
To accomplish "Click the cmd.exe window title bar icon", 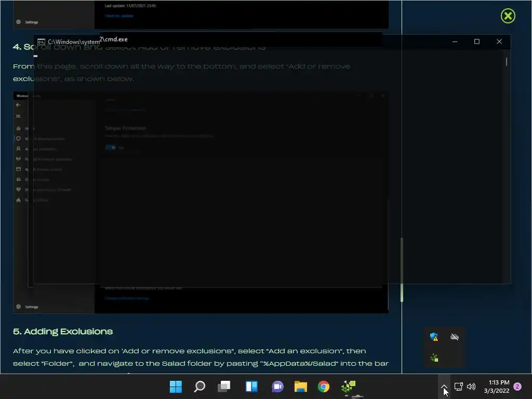I will point(41,42).
